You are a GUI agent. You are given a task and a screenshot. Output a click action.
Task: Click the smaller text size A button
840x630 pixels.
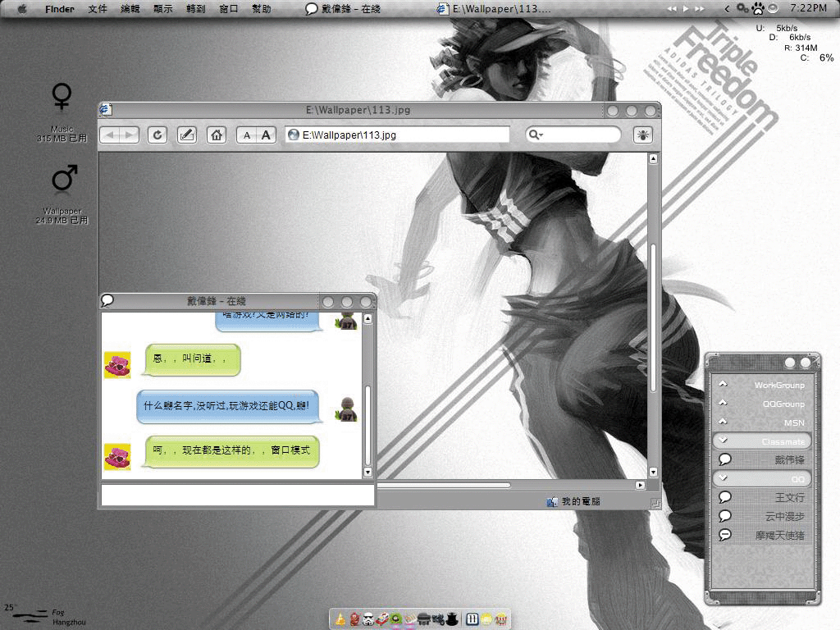(246, 135)
